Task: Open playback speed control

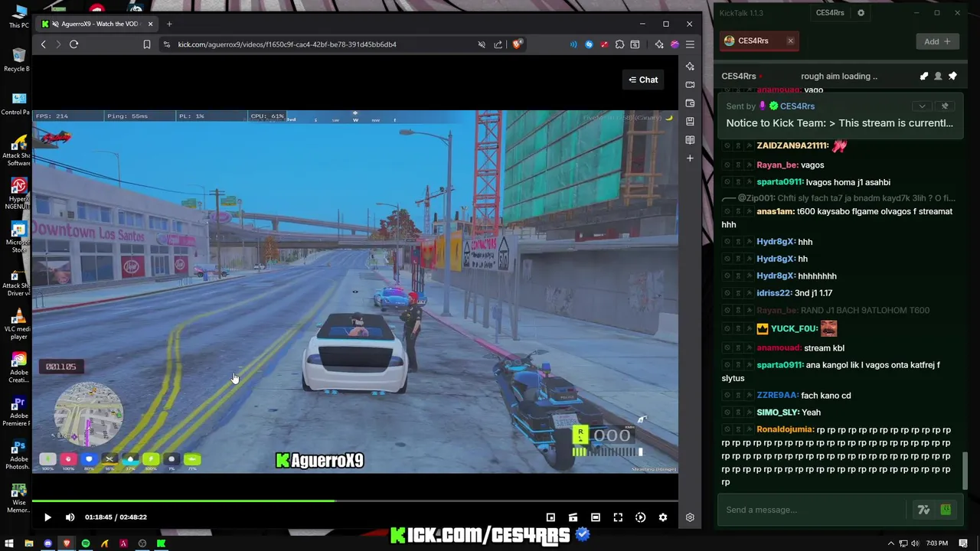Action: 641,517
